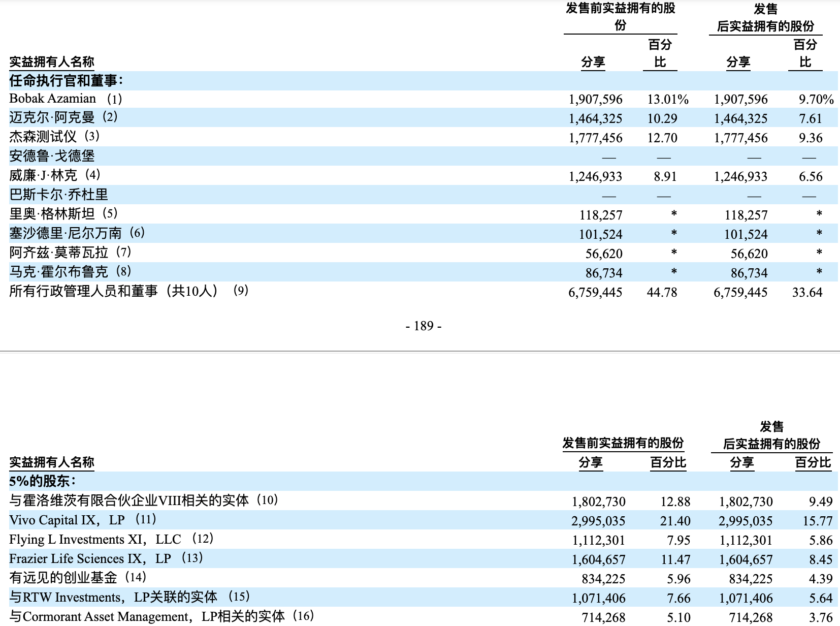Select 迈克尔·阿克曼's post-offering share count 1,464,325
The image size is (840, 626).
point(740,119)
